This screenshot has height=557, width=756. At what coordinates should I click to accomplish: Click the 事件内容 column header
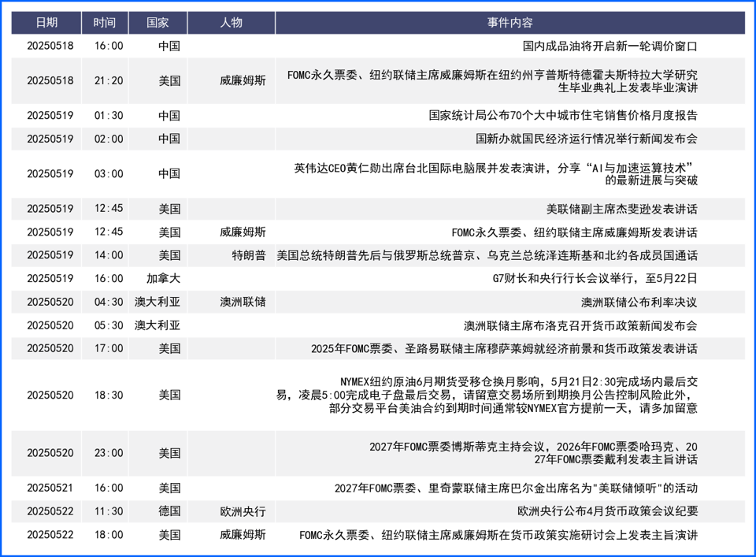[510, 23]
